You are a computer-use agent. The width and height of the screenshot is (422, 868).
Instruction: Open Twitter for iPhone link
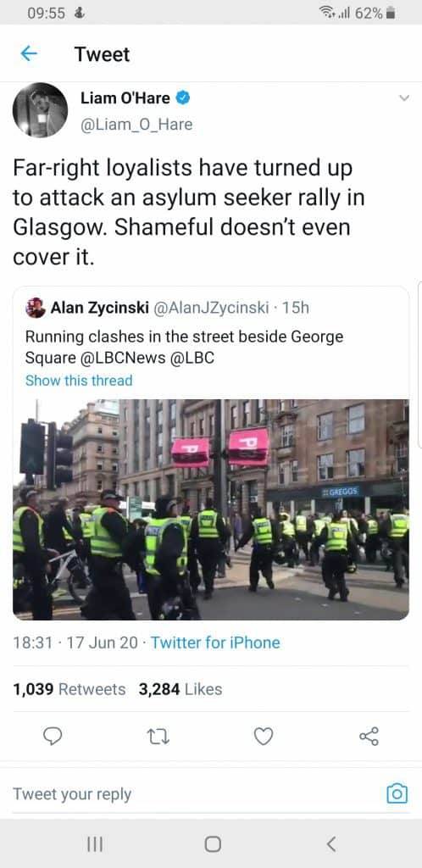[215, 643]
